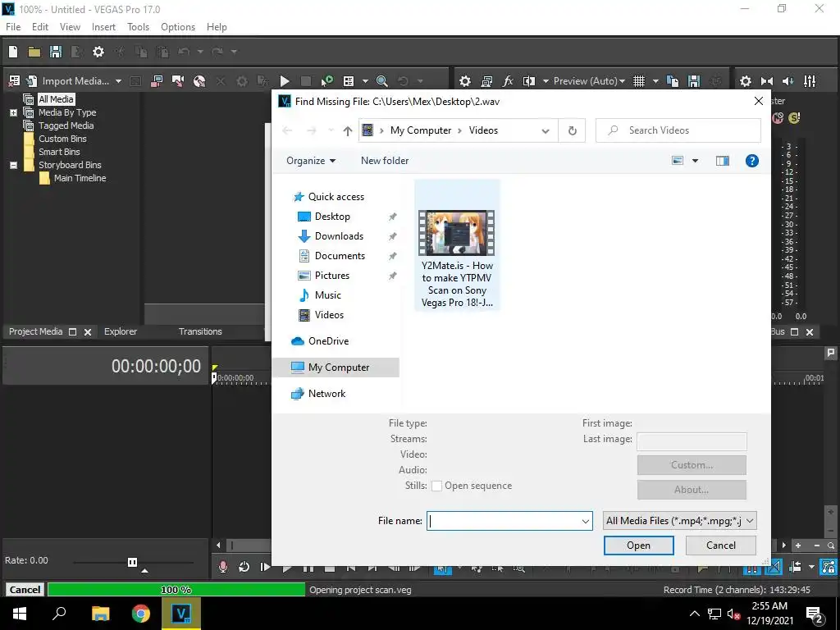Image resolution: width=840 pixels, height=630 pixels.
Task: Select Network in the navigation pane
Action: point(326,394)
